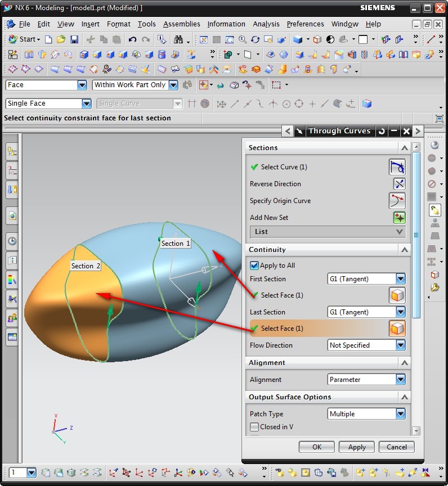448x486 pixels.
Task: Click the dialog vertical scrollbar thumb
Action: coord(416,235)
